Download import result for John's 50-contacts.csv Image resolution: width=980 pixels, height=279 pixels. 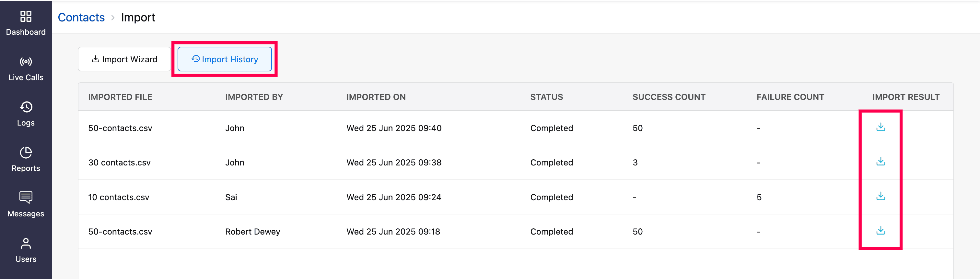click(x=880, y=127)
